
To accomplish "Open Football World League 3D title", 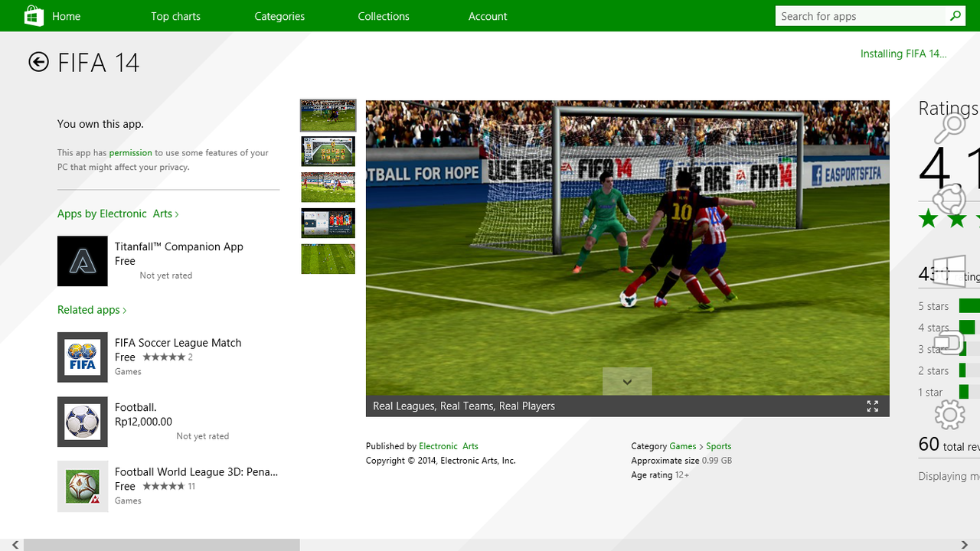I will click(196, 472).
